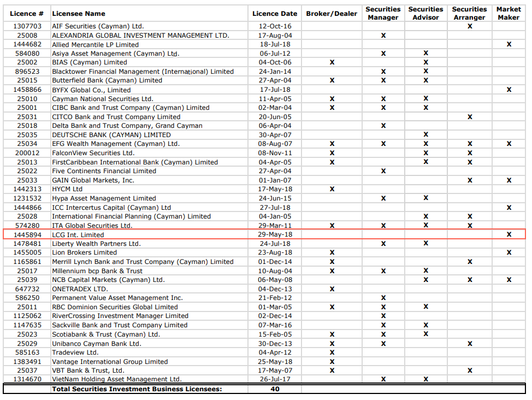Select the Lion Brokers Limited name cell
Screen dimensions: 532x400
84,253
